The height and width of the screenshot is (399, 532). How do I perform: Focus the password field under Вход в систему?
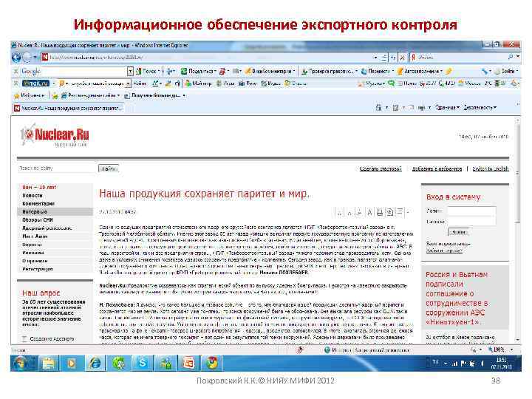point(471,221)
